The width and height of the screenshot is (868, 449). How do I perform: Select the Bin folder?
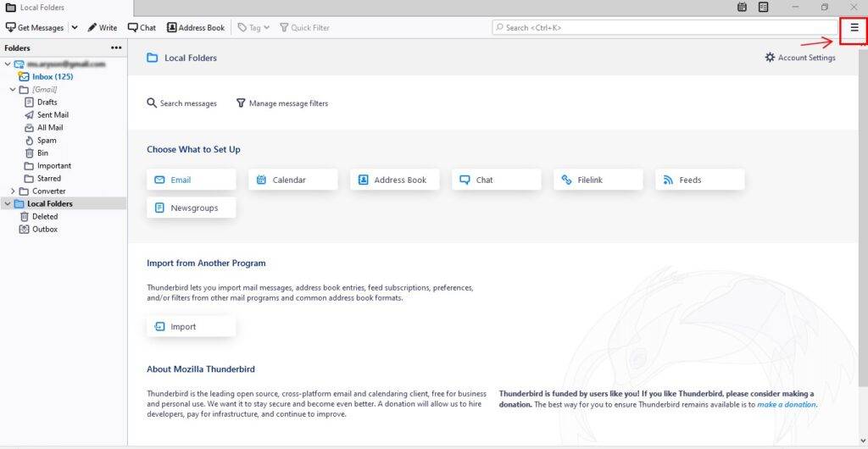(x=42, y=153)
